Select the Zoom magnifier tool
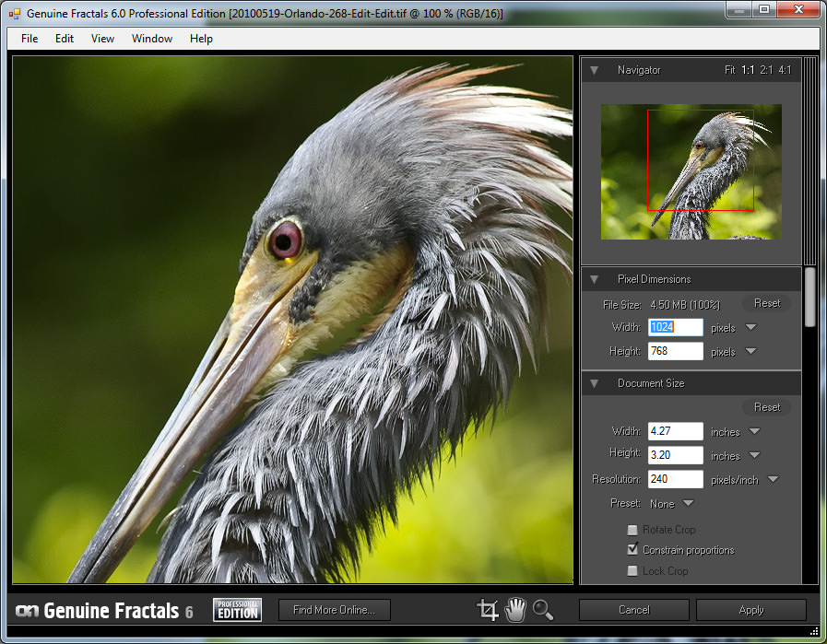Viewport: 827px width, 644px height. click(542, 609)
